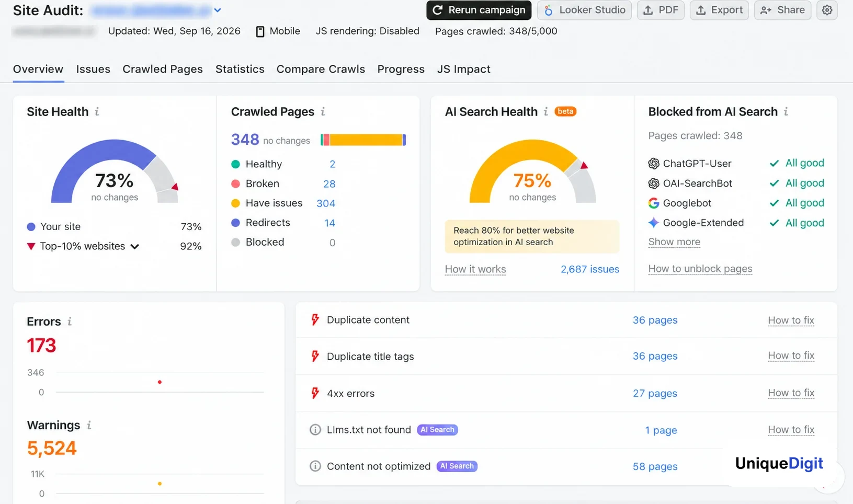
Task: Go to the Statistics tab
Action: tap(240, 69)
